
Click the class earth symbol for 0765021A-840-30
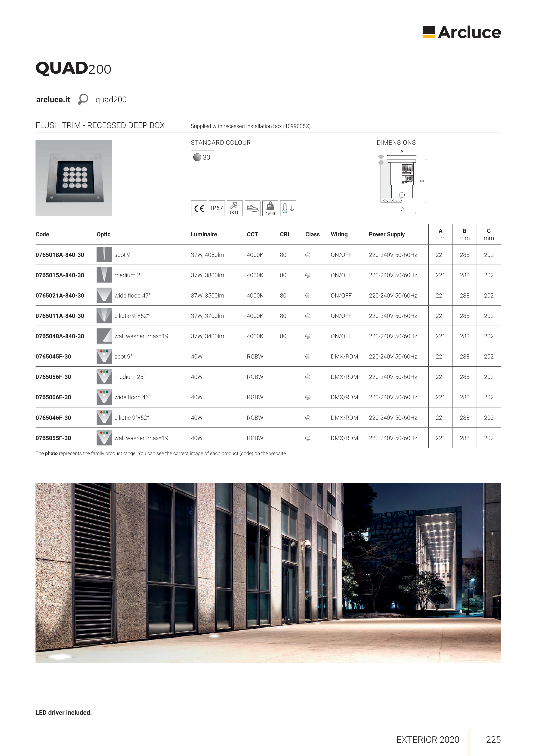coord(308,296)
